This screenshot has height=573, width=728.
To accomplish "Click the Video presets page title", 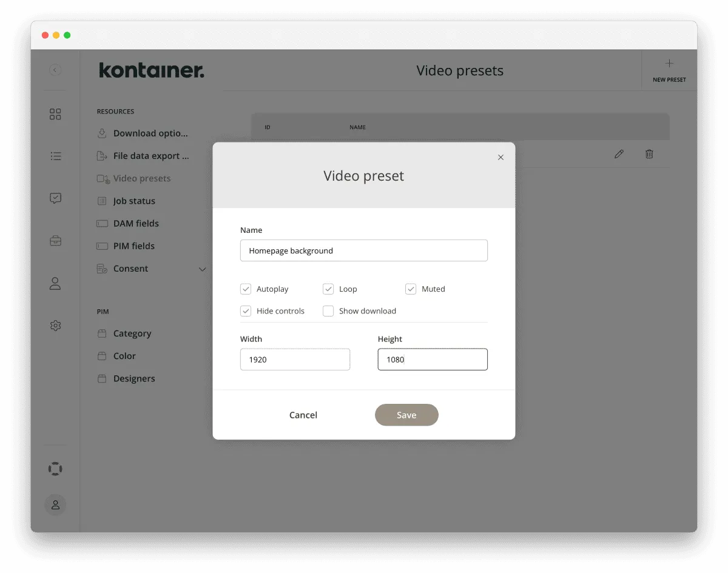I will pyautogui.click(x=460, y=70).
